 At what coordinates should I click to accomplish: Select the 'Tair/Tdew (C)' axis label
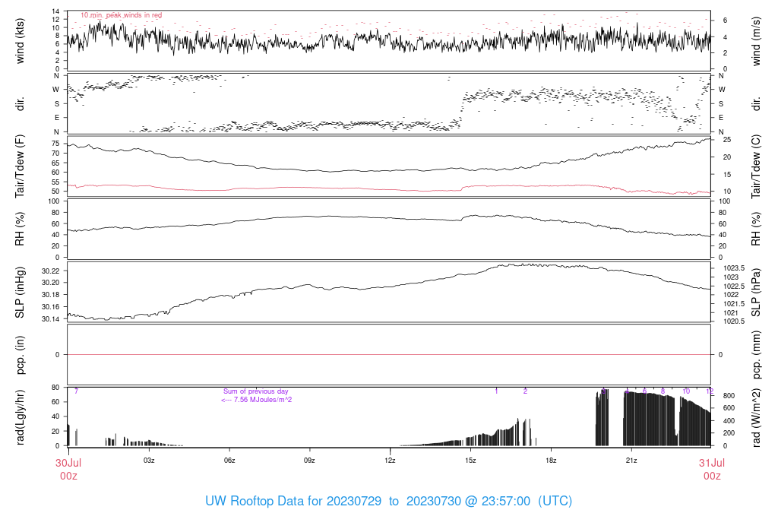756,166
